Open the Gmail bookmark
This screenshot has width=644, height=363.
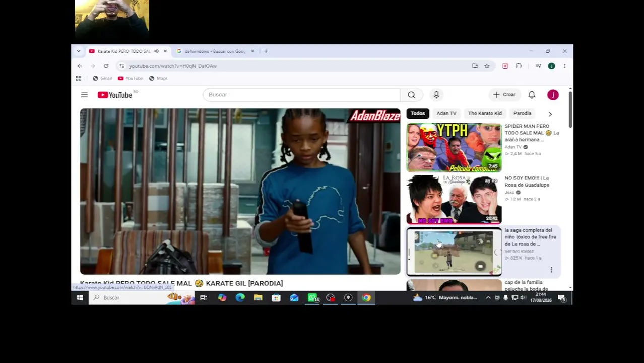[x=102, y=78]
